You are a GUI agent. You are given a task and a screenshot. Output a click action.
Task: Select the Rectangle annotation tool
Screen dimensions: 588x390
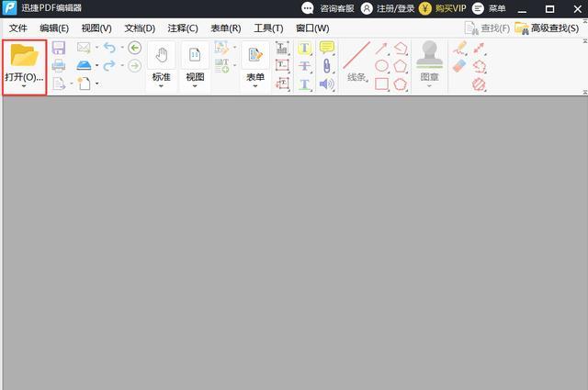click(x=381, y=84)
